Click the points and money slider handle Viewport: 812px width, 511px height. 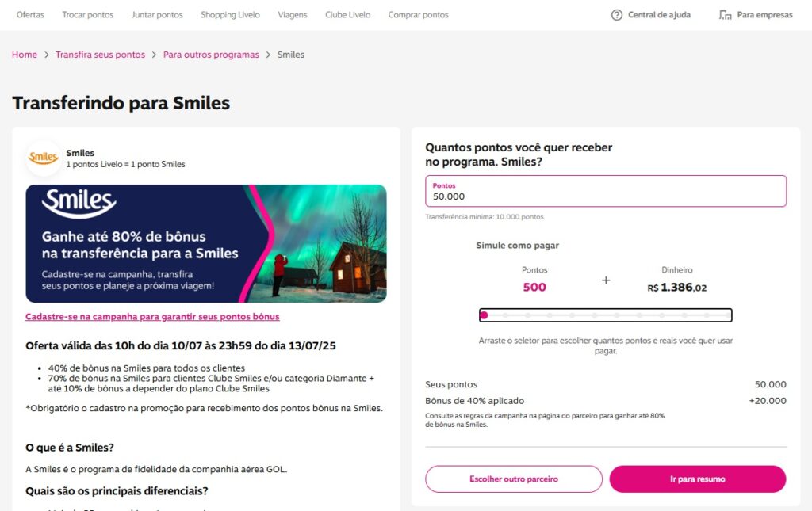coord(484,315)
